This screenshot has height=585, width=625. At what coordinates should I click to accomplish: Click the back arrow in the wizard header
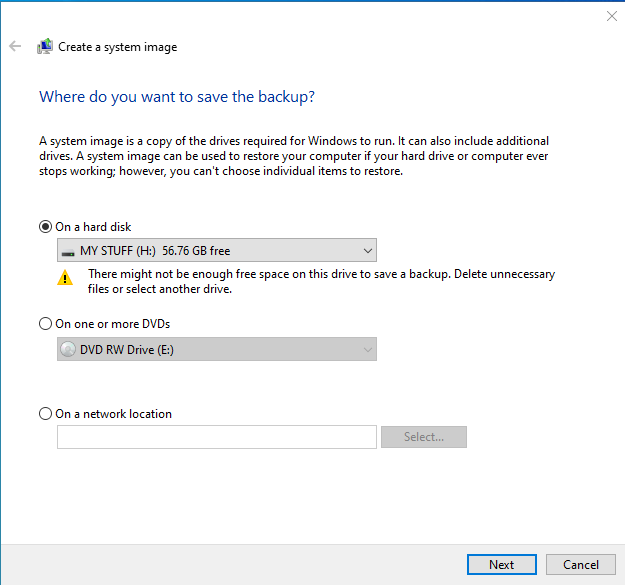tap(15, 46)
